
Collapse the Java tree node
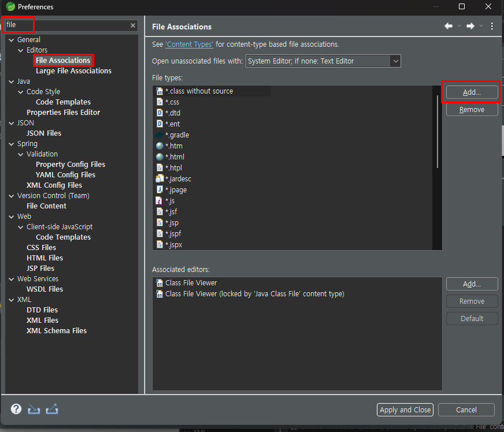pos(12,82)
